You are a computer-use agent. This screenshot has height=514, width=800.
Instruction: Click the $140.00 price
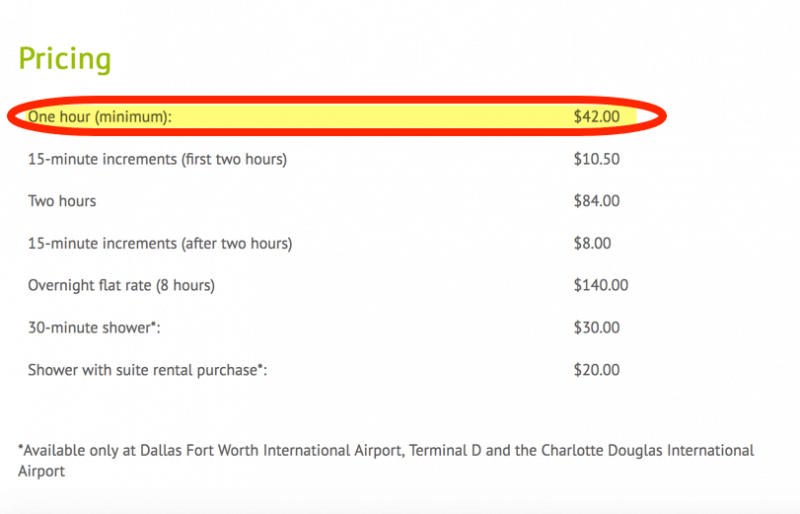[601, 285]
